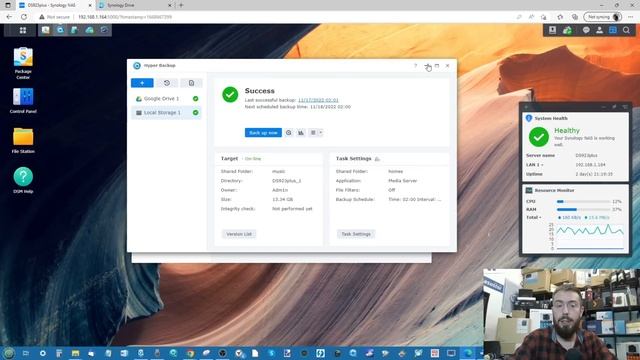
Task: Open a new browser tab
Action: tap(181, 5)
